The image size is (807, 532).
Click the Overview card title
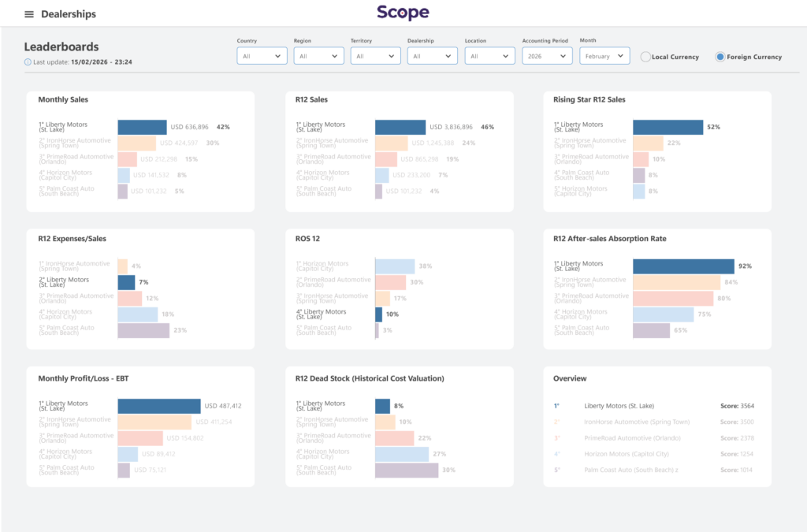tap(570, 378)
